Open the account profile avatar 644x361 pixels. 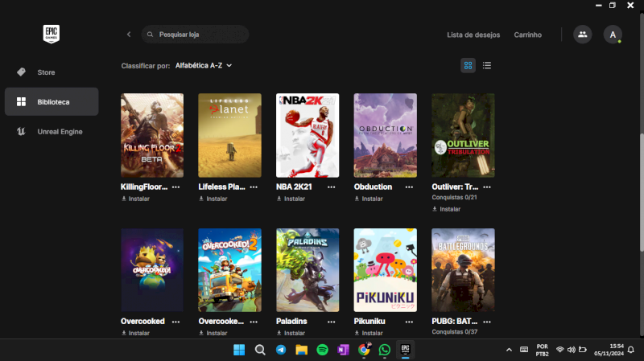(613, 35)
